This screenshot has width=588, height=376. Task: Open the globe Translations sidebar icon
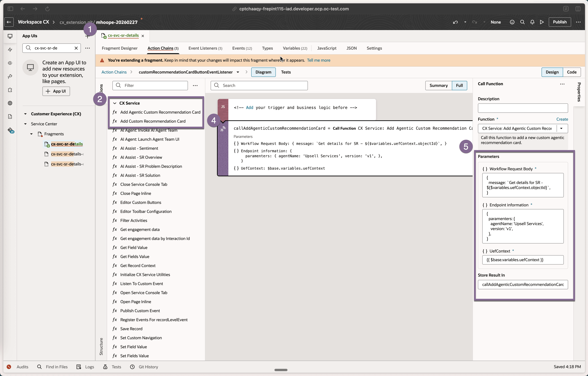click(x=10, y=103)
